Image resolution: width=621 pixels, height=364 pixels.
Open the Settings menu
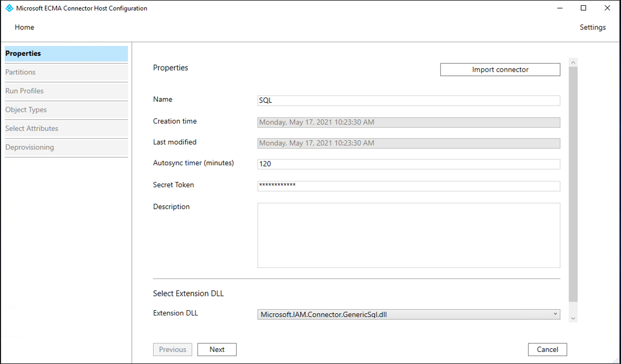click(x=592, y=27)
